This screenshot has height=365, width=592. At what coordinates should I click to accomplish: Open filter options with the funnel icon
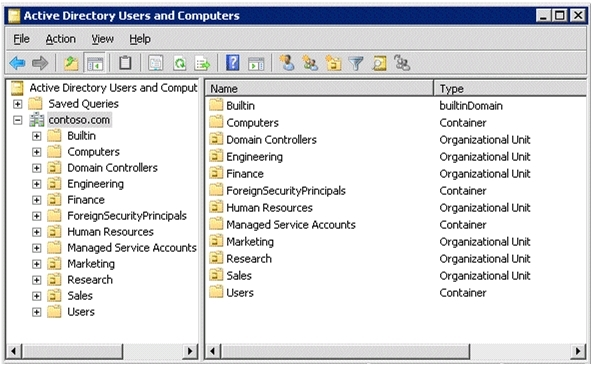coord(356,63)
